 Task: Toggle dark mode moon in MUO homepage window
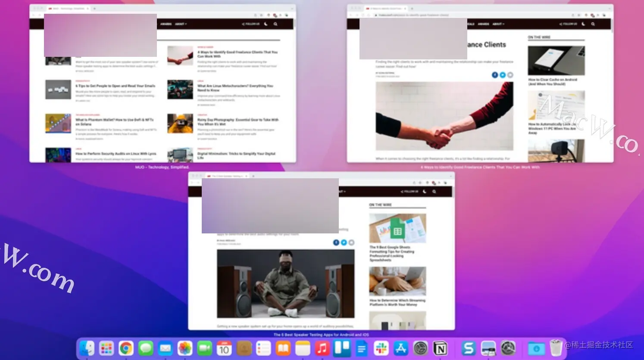coord(266,24)
